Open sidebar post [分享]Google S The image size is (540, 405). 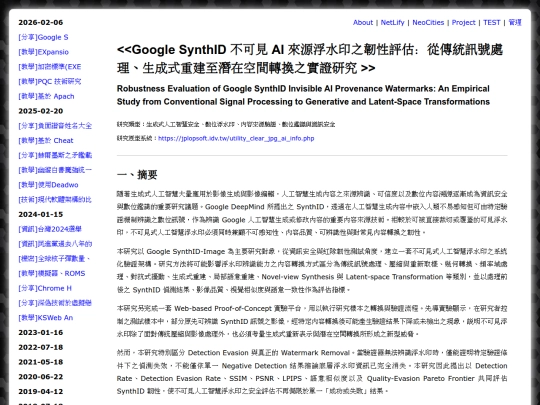click(43, 37)
